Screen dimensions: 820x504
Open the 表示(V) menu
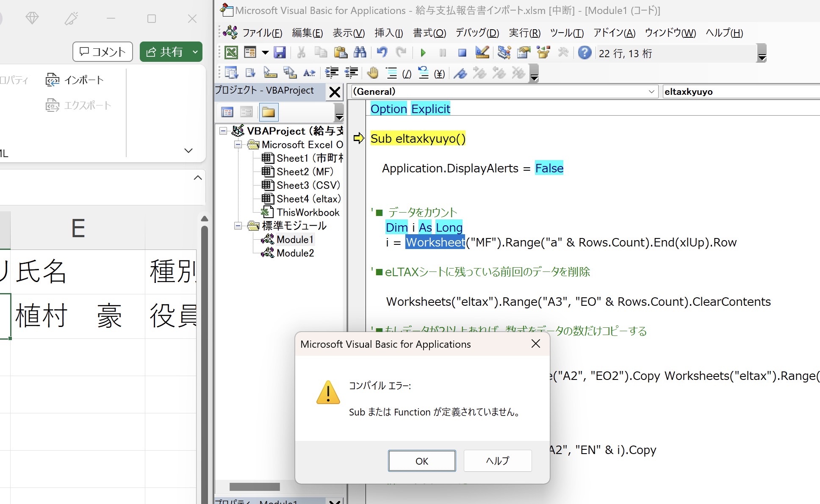[x=349, y=33]
